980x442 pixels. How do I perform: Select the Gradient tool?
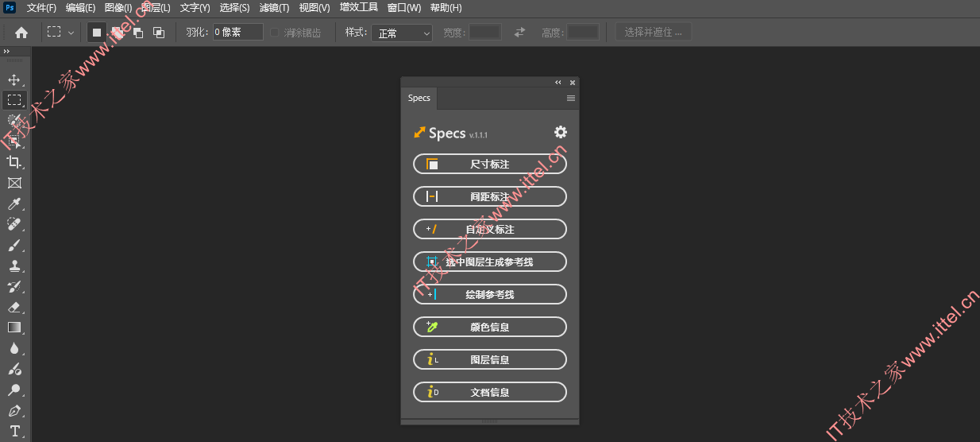(14, 328)
